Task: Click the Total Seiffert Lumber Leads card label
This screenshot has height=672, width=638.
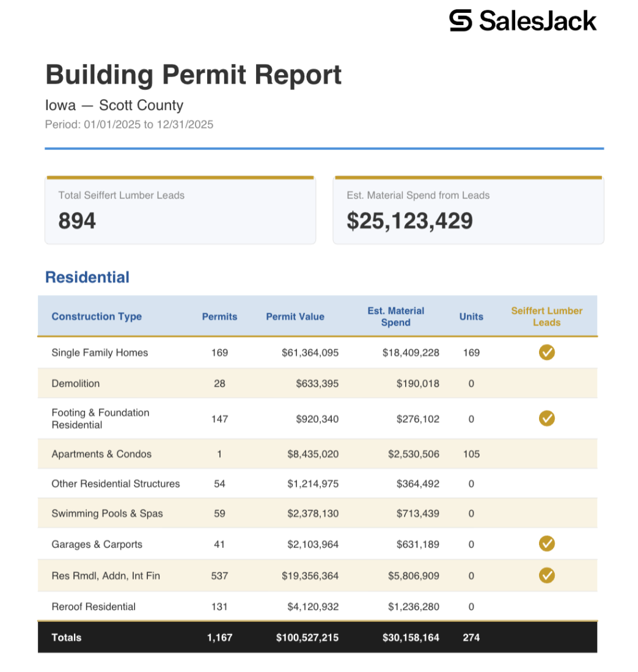Action: click(122, 195)
